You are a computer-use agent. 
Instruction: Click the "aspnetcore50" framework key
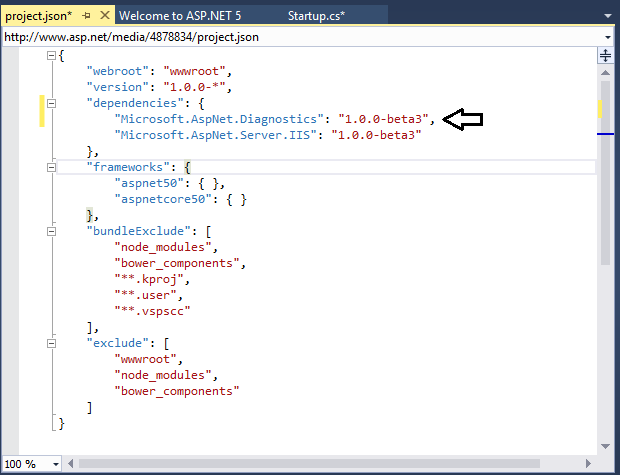[x=163, y=199]
